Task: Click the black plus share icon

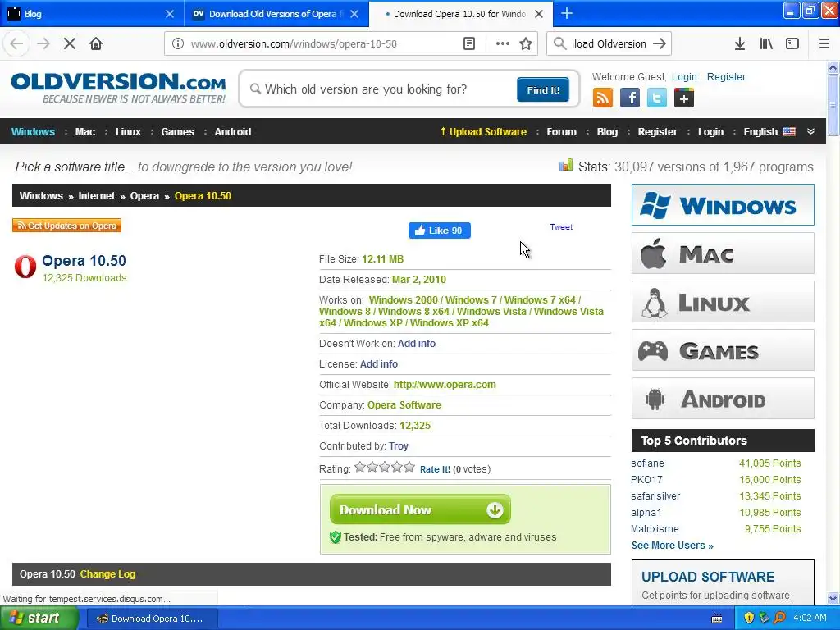Action: [x=683, y=98]
